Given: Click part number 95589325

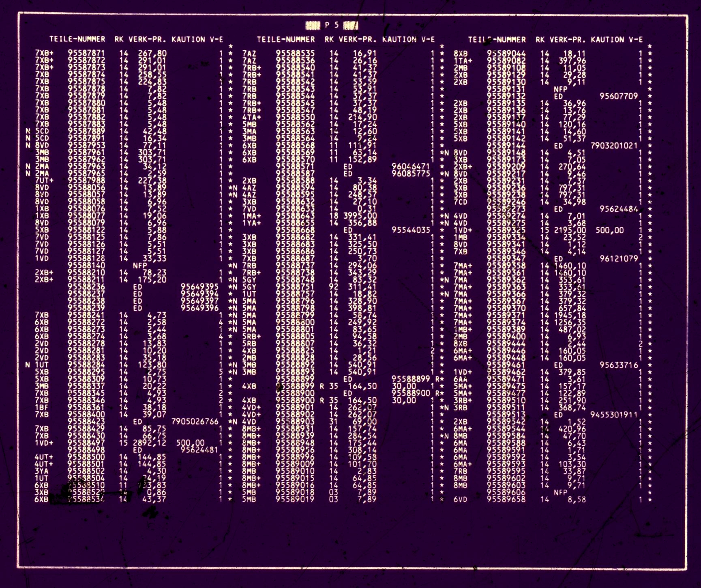Looking at the screenshot, I should click(506, 230).
